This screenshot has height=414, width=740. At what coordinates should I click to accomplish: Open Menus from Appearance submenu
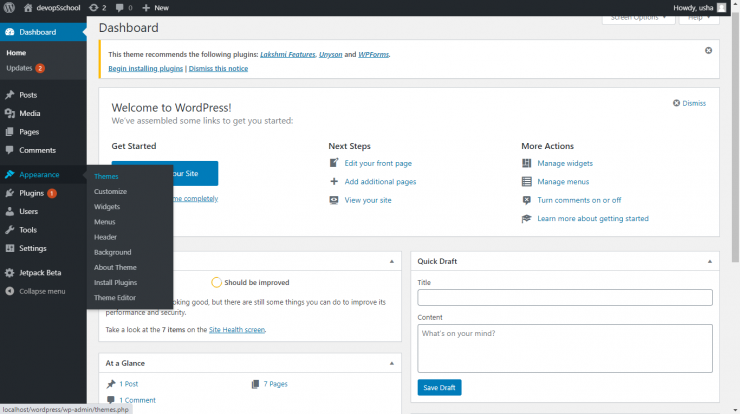[x=104, y=222]
